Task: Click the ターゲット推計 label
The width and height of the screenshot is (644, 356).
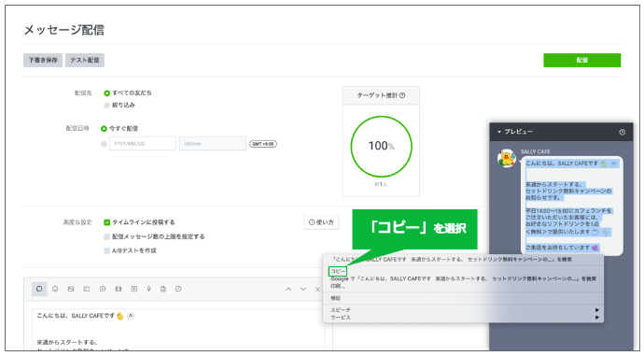Action: [377, 95]
